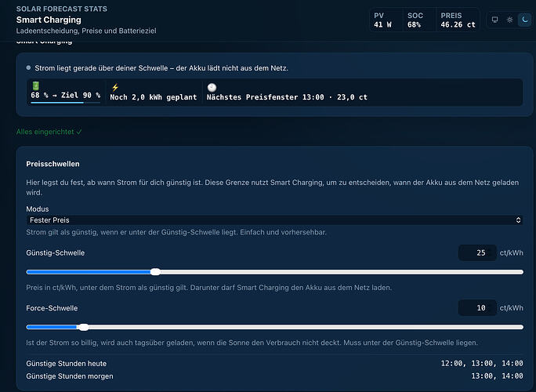
Task: Open the Modus dropdown showing Fester Preis
Action: click(x=274, y=220)
